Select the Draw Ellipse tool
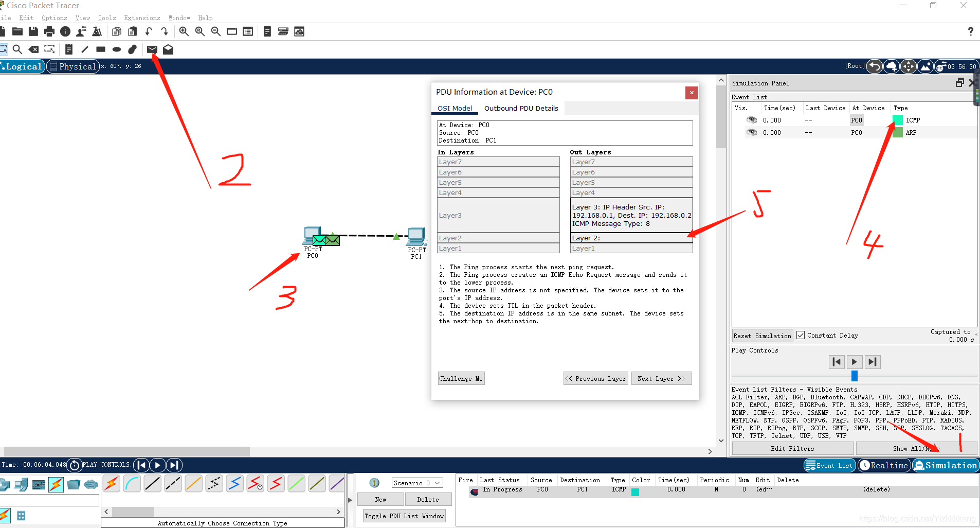Image resolution: width=980 pixels, height=528 pixels. [117, 49]
